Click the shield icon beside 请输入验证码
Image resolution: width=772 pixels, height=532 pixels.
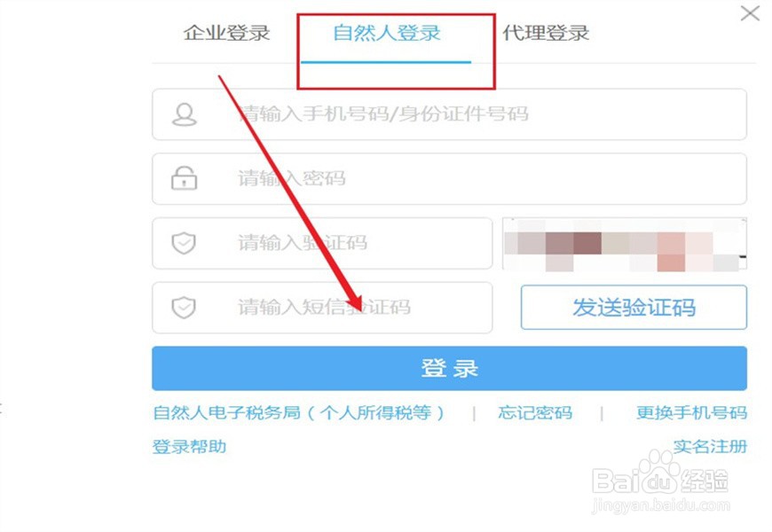pos(184,243)
